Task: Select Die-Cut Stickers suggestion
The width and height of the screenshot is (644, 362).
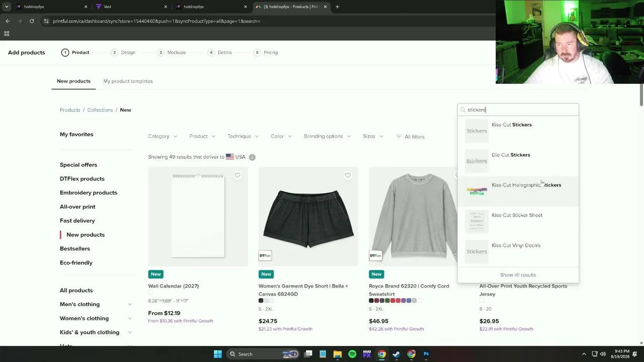Action: (518, 161)
